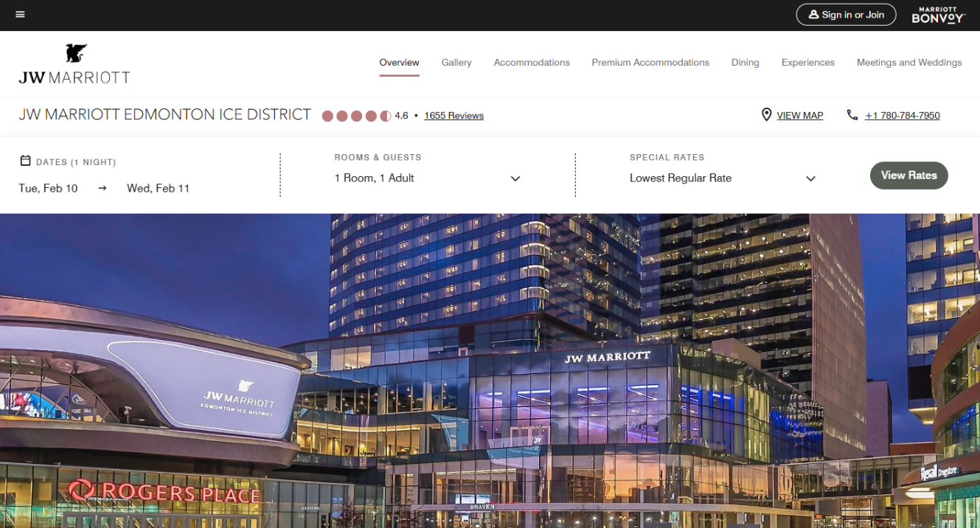Click the VIEW MAP link
Image resolution: width=980 pixels, height=528 pixels.
pyautogui.click(x=799, y=116)
